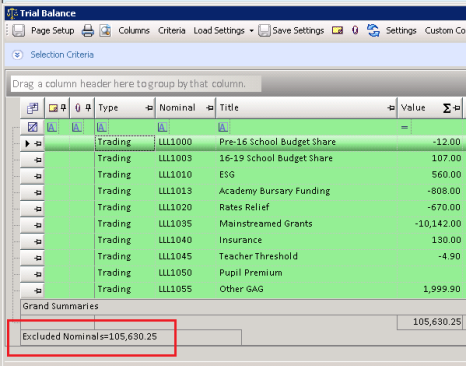Click the Type filter input cell
The width and height of the screenshot is (466, 366).
(131, 127)
